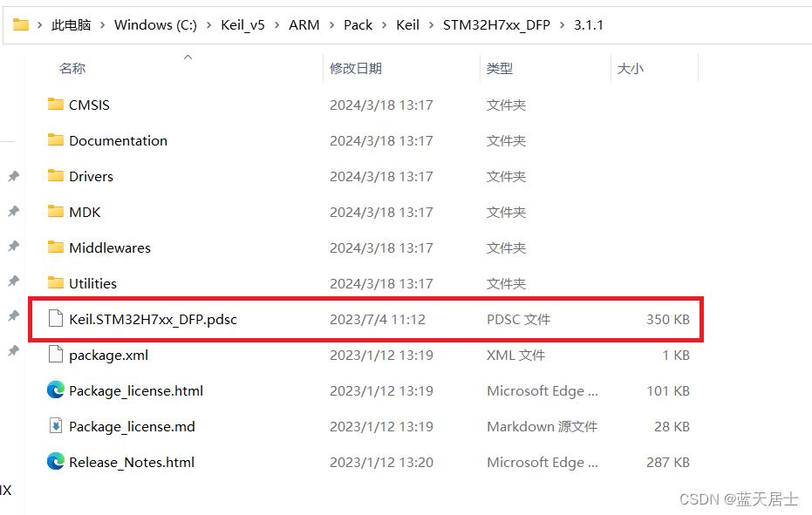This screenshot has width=812, height=515.
Task: Select the MDK folder icon
Action: click(x=56, y=211)
